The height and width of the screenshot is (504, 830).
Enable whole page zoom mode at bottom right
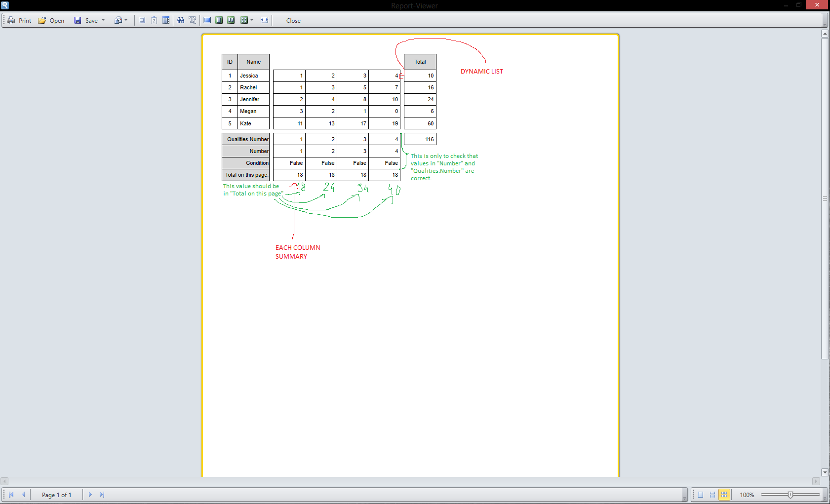[700, 494]
